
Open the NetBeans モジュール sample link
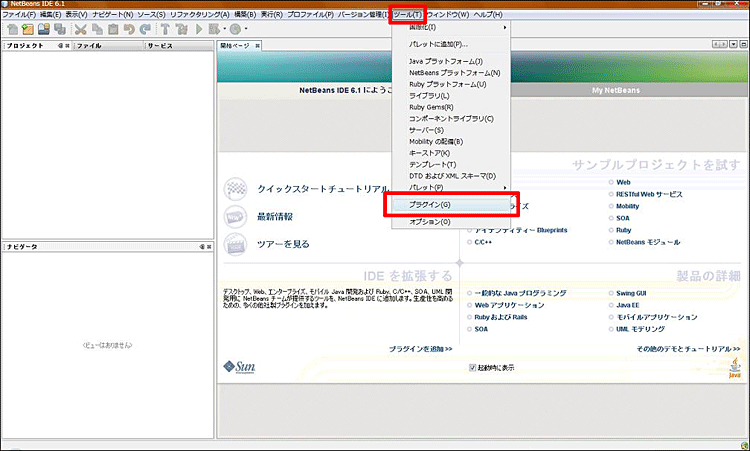pyautogui.click(x=648, y=242)
